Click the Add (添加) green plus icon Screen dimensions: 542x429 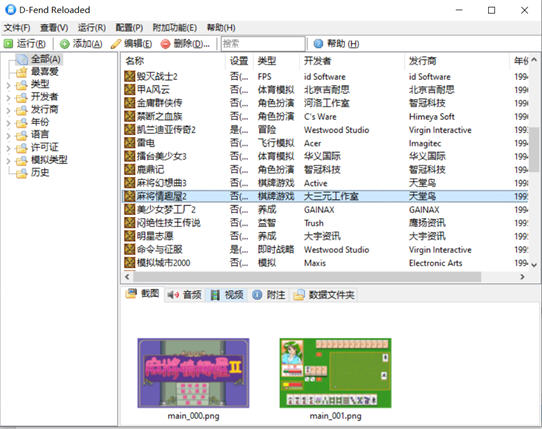[x=65, y=44]
